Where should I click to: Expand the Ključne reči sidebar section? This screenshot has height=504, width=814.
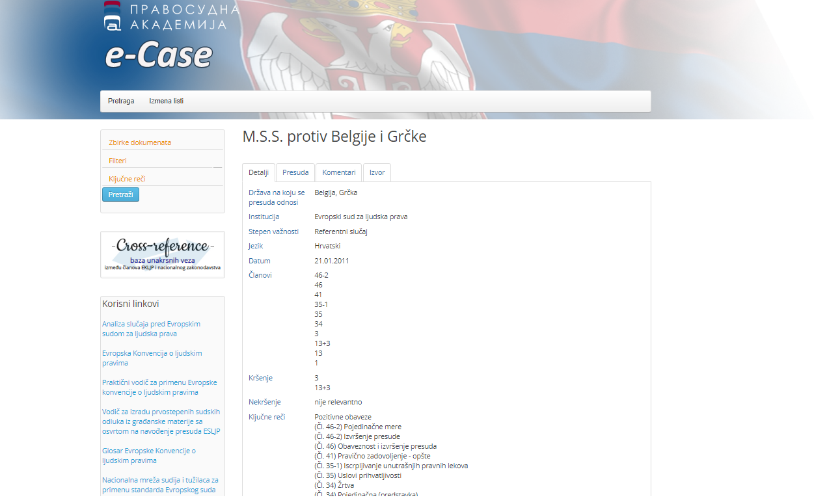[x=127, y=179]
